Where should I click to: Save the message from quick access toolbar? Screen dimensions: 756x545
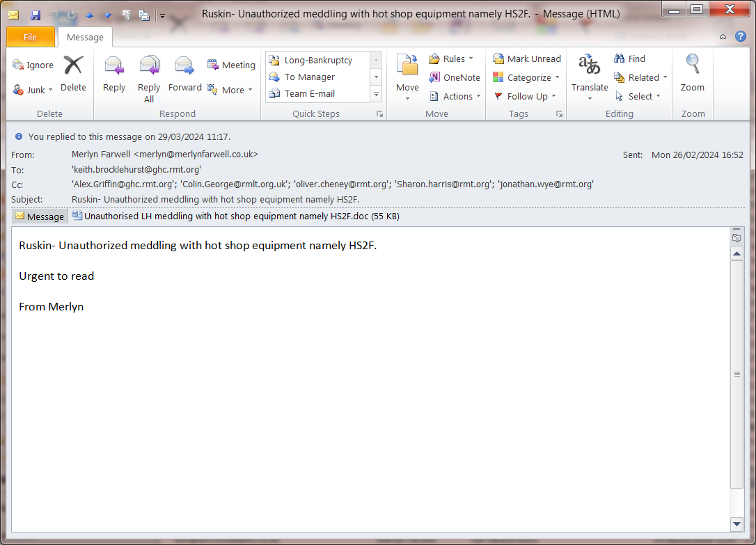tap(36, 15)
